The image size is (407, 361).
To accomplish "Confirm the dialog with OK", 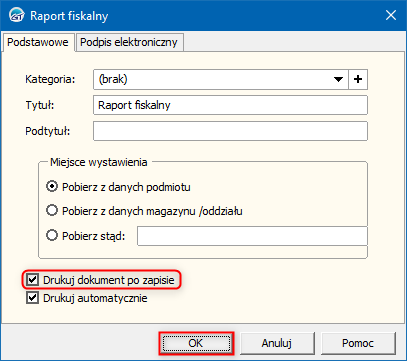I will (196, 343).
